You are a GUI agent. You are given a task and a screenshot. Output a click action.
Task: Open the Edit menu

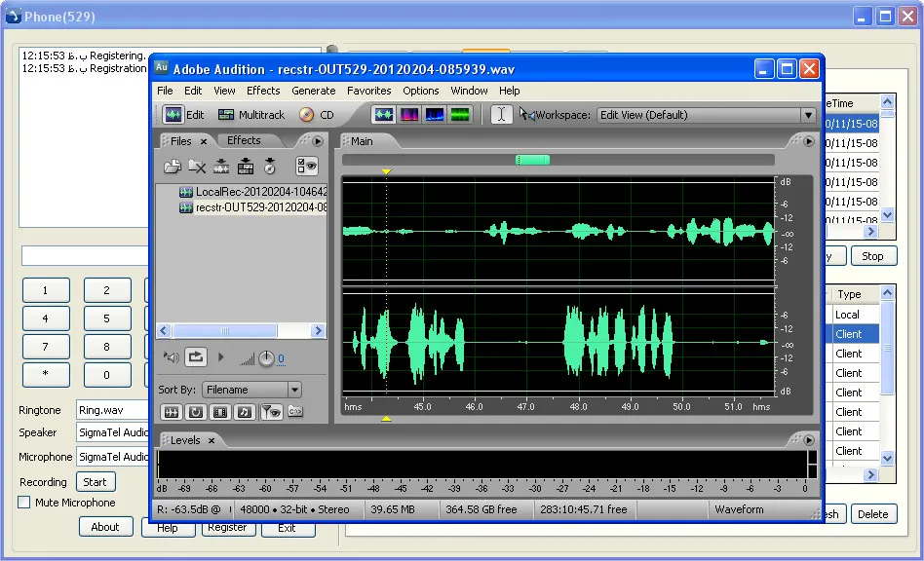193,91
